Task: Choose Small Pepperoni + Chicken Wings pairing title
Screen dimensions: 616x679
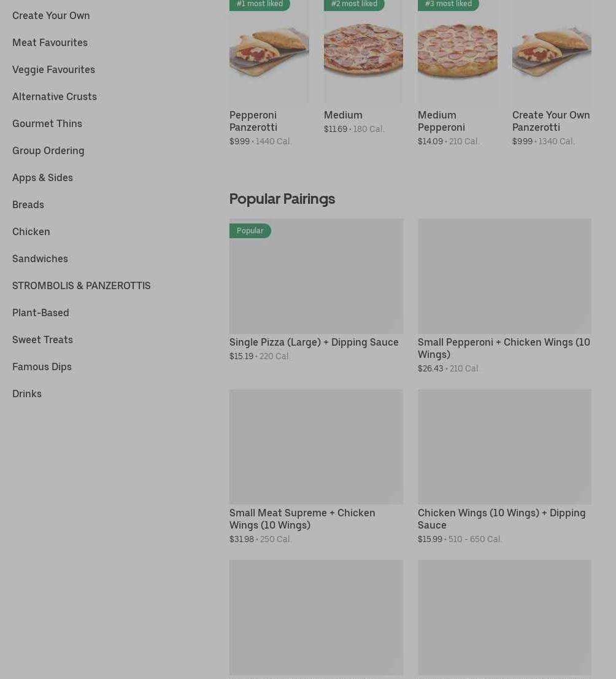Action: (x=504, y=348)
